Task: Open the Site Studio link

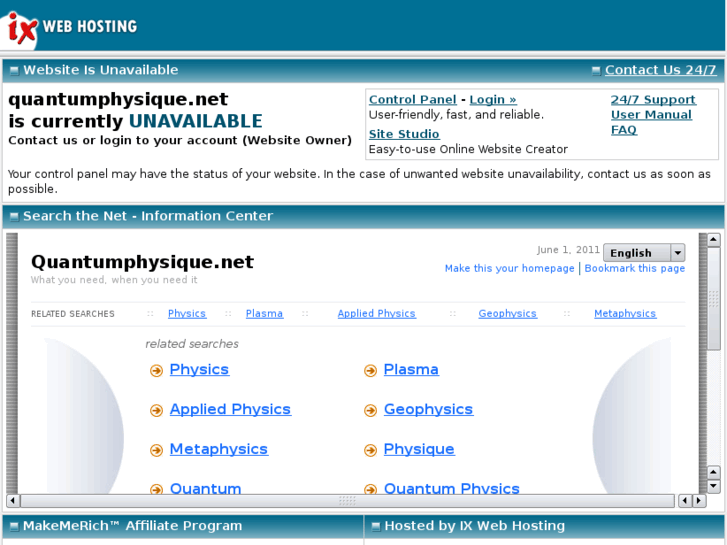Action: 404,134
